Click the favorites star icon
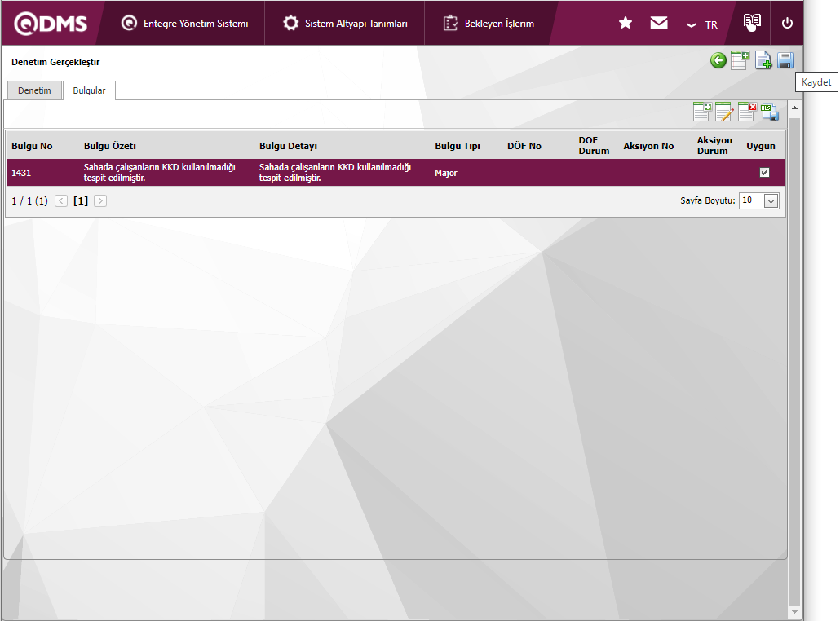This screenshot has width=840, height=621. pyautogui.click(x=626, y=23)
